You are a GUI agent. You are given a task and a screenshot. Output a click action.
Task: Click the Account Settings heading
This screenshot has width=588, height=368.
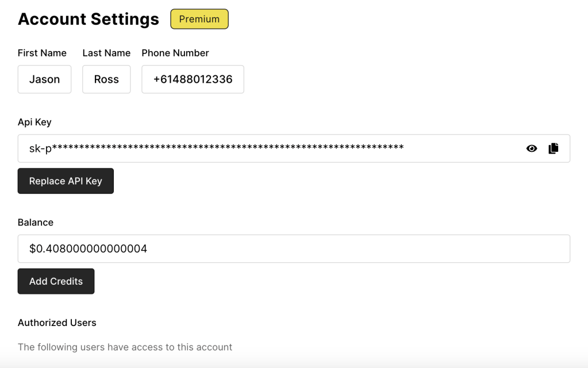89,19
